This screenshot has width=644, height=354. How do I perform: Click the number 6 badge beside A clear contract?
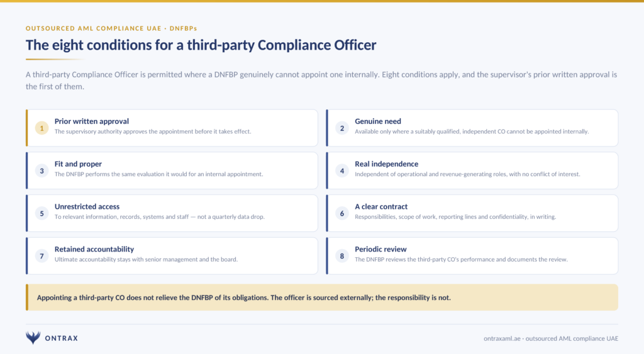pyautogui.click(x=341, y=214)
